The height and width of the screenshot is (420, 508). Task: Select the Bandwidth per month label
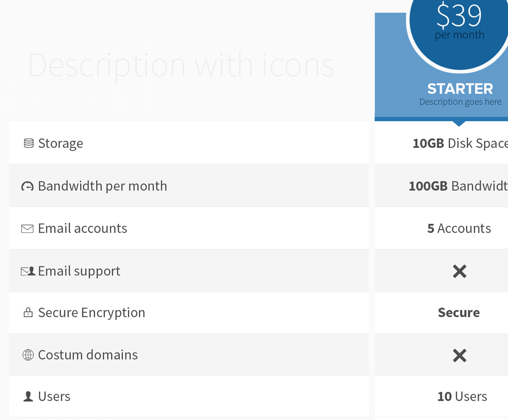(102, 186)
